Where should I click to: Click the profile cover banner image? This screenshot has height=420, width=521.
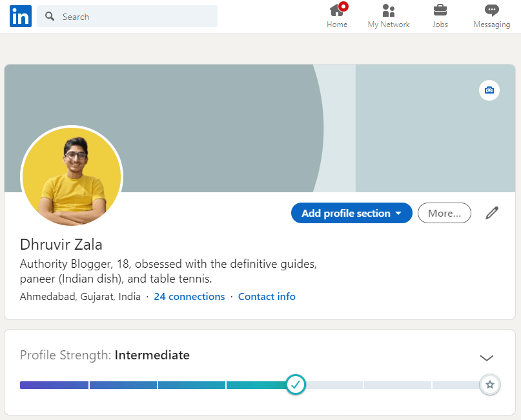pos(260,128)
